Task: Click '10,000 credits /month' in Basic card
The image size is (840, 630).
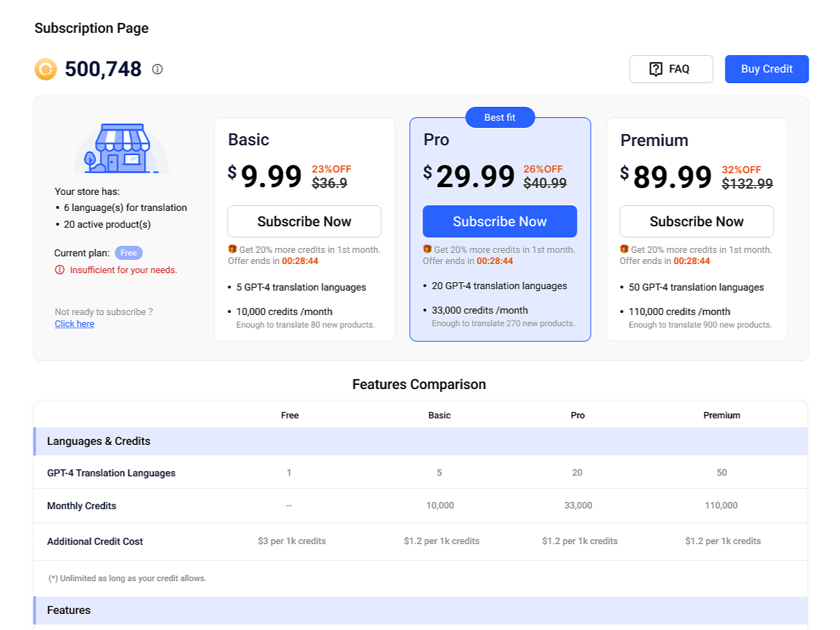Action: (284, 312)
